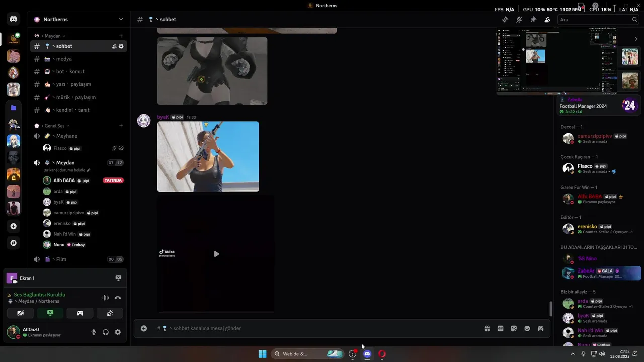Open the Threads icon in channel header
This screenshot has height=362, width=644.
505,20
